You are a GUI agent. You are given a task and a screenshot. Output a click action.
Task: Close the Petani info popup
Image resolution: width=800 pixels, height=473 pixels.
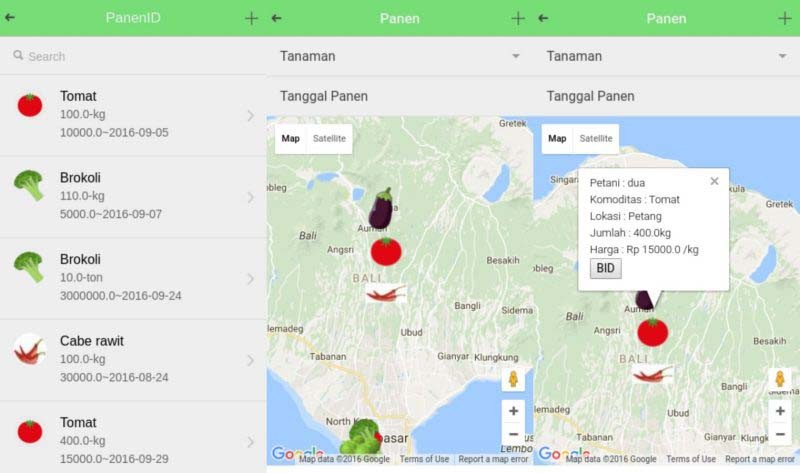714,181
